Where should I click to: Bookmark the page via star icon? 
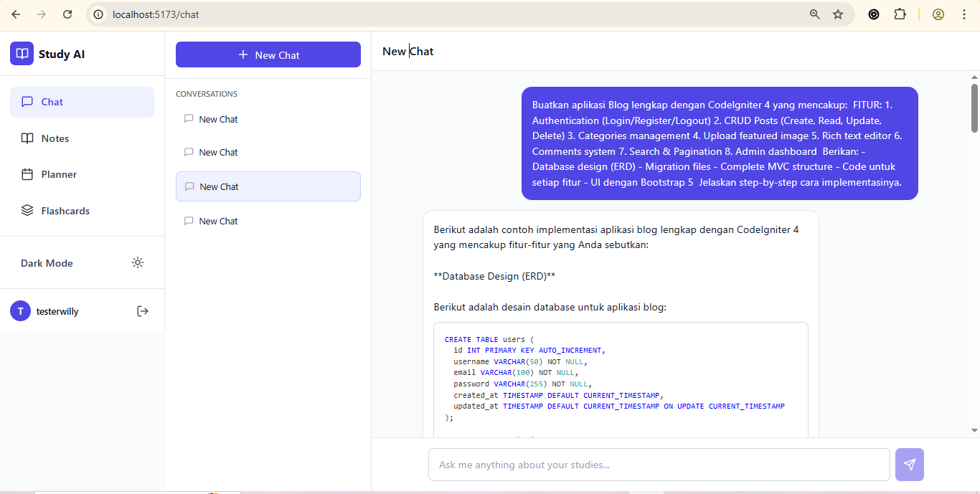coord(838,14)
